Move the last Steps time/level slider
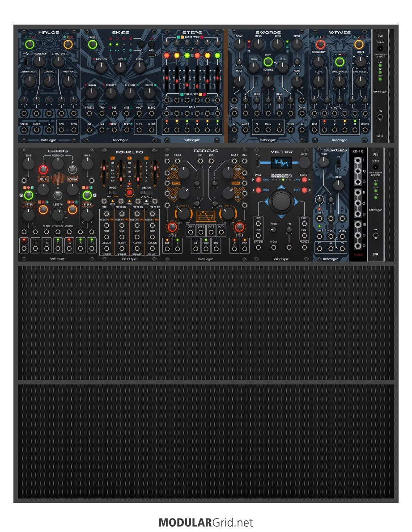412x532 pixels. click(217, 79)
